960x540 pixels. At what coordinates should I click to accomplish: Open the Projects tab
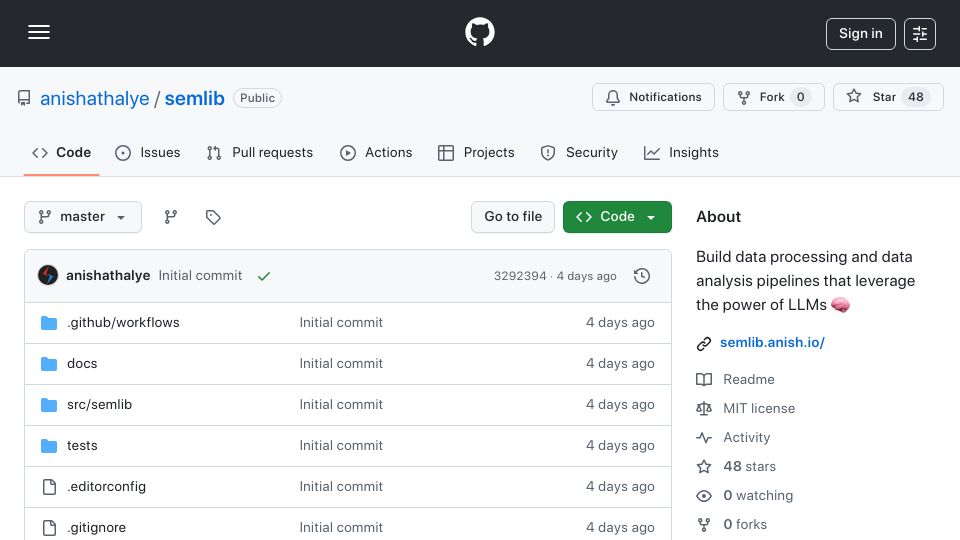(x=476, y=152)
